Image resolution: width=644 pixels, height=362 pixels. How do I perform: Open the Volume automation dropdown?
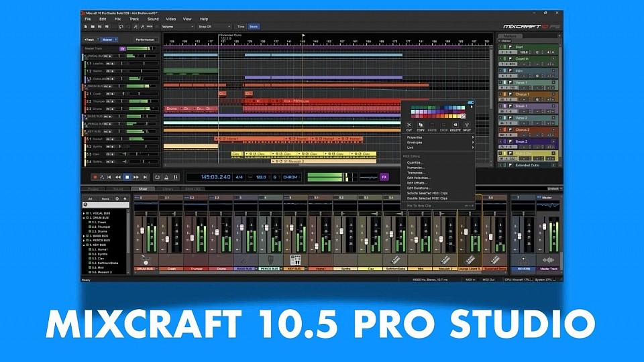click(178, 27)
